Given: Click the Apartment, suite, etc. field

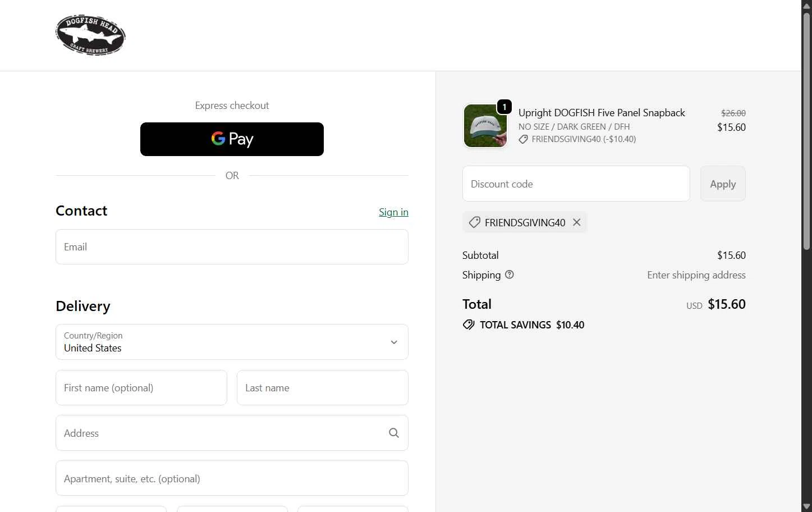Looking at the screenshot, I should pyautogui.click(x=232, y=479).
